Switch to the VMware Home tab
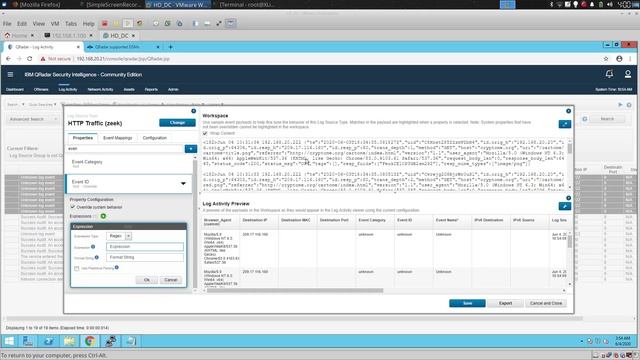This screenshot has height=360, width=640. pyautogui.click(x=19, y=36)
